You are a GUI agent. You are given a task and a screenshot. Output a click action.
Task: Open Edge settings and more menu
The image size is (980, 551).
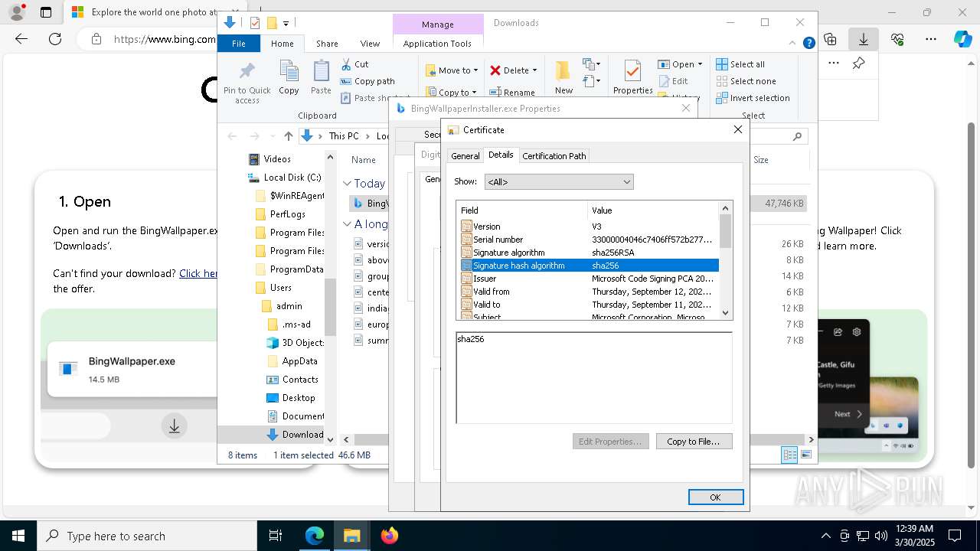coord(930,39)
